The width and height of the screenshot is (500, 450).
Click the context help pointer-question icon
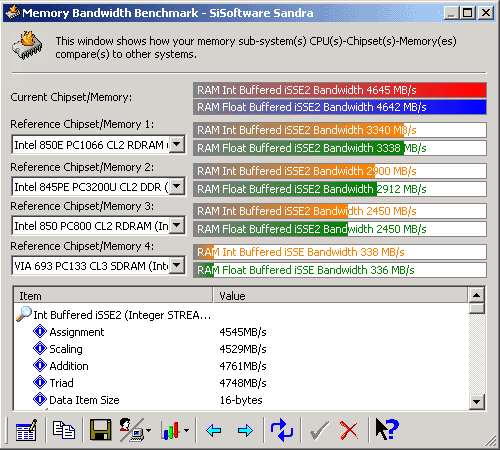click(387, 429)
